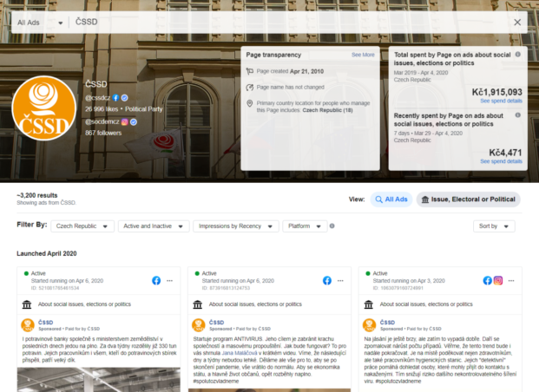Viewport: 539px width, 392px height.
Task: Open See More in Page transparency
Action: [x=363, y=55]
